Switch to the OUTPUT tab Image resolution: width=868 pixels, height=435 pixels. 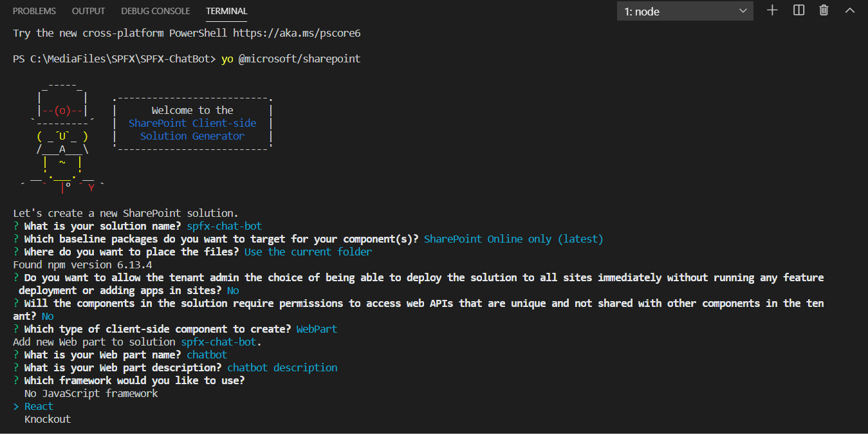[x=88, y=10]
